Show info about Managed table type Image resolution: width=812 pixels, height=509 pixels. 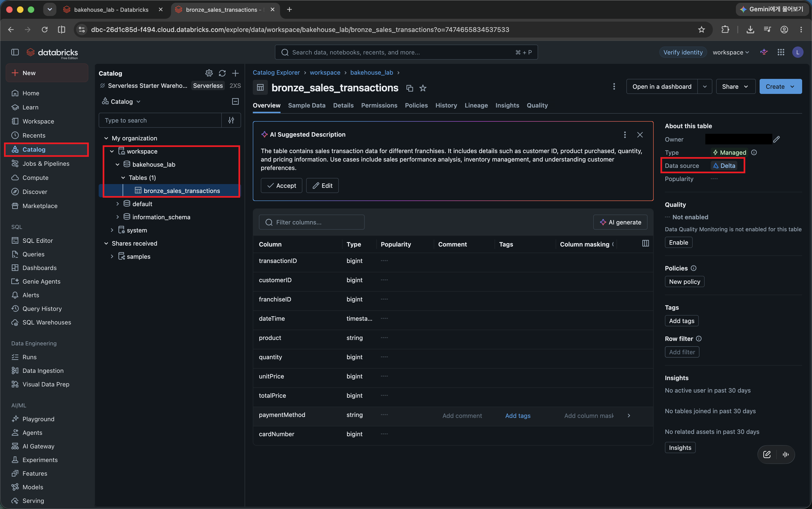[x=754, y=153]
